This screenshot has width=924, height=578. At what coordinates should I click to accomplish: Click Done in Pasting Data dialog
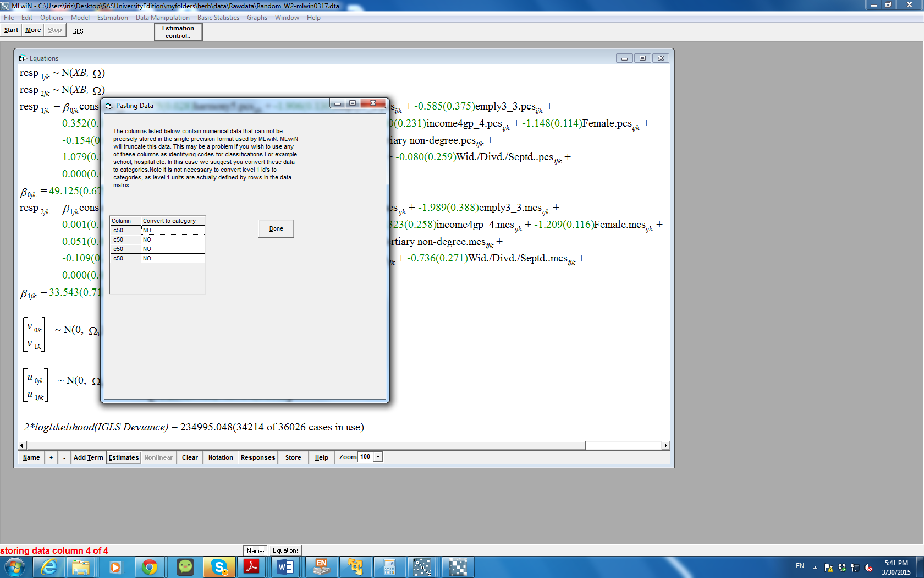pos(276,228)
